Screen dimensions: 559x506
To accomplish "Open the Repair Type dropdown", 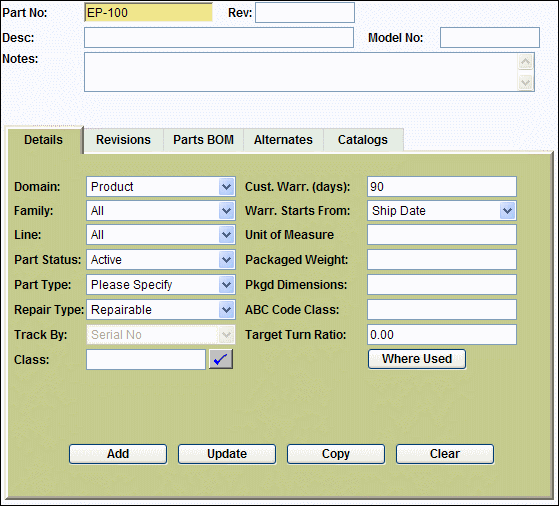I will click(226, 310).
